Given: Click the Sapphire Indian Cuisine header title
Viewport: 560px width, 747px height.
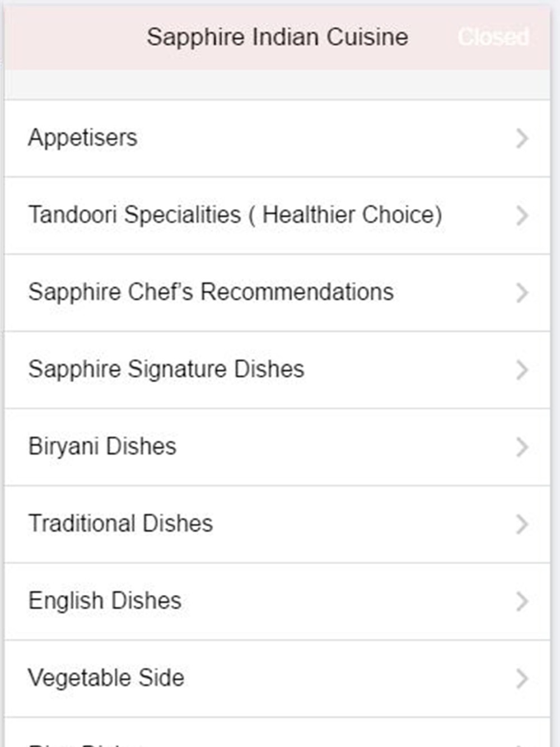Looking at the screenshot, I should coord(277,38).
